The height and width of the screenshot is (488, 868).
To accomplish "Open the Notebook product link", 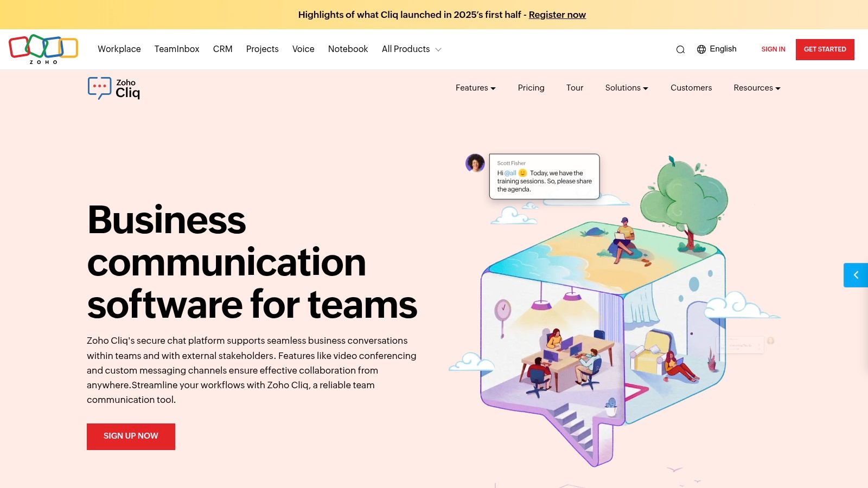I will [348, 49].
